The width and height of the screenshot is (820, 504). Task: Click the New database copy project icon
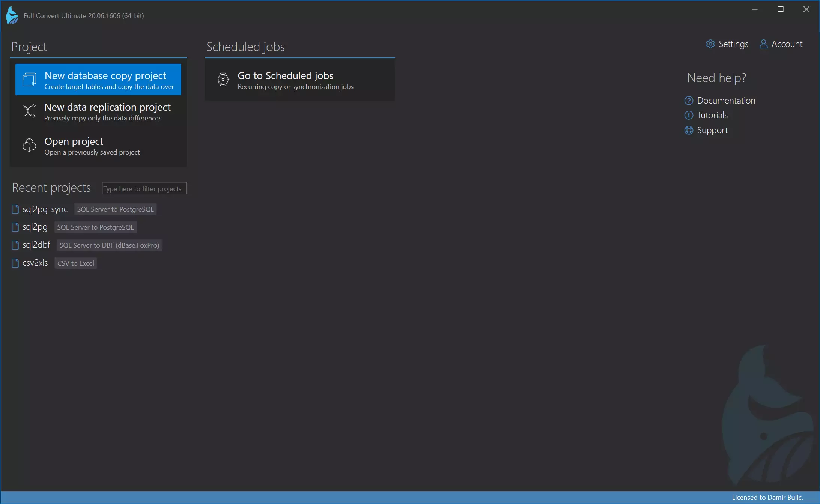pyautogui.click(x=29, y=79)
